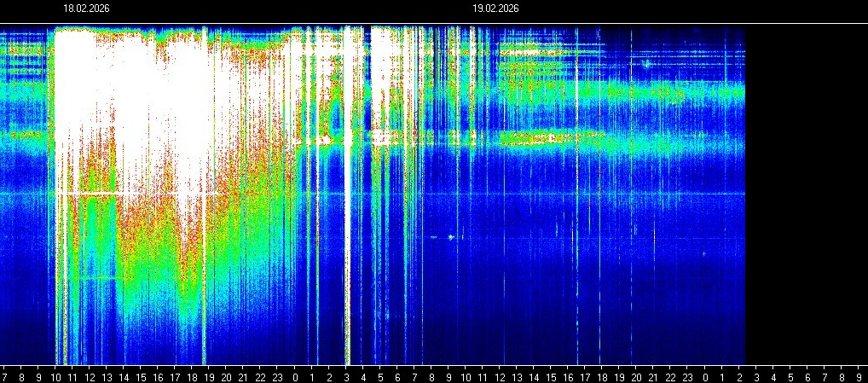868x383 pixels.
Task: Select the first hour 7 tick at axis start
Action: pos(5,375)
